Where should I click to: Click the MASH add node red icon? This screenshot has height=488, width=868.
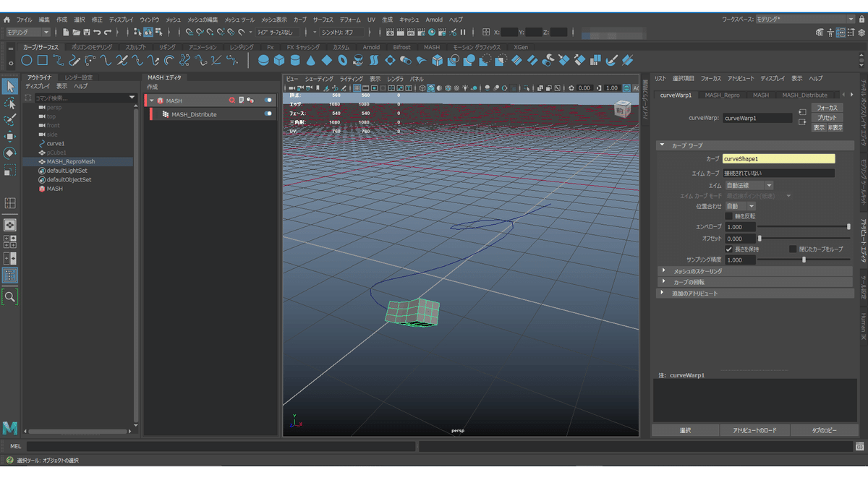232,100
